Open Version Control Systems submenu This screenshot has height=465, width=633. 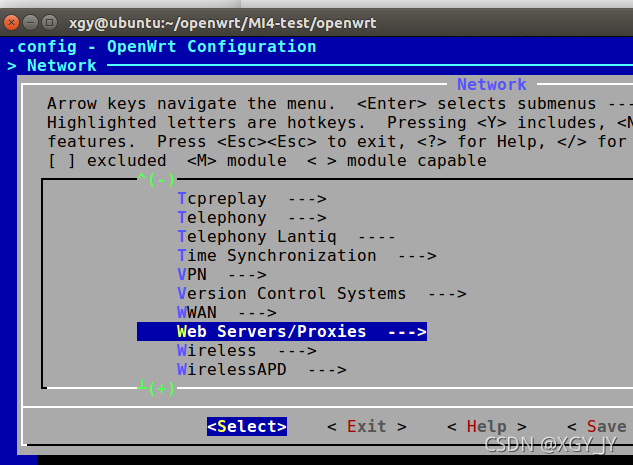click(322, 294)
